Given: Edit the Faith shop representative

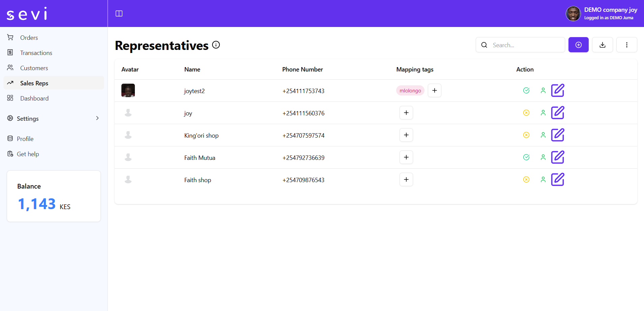Looking at the screenshot, I should [558, 179].
